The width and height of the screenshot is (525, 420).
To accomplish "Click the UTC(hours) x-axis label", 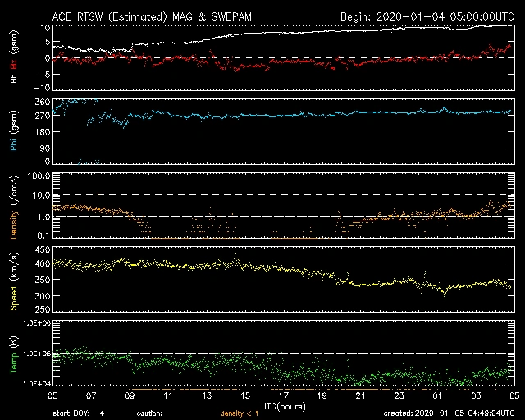I will point(283,405).
